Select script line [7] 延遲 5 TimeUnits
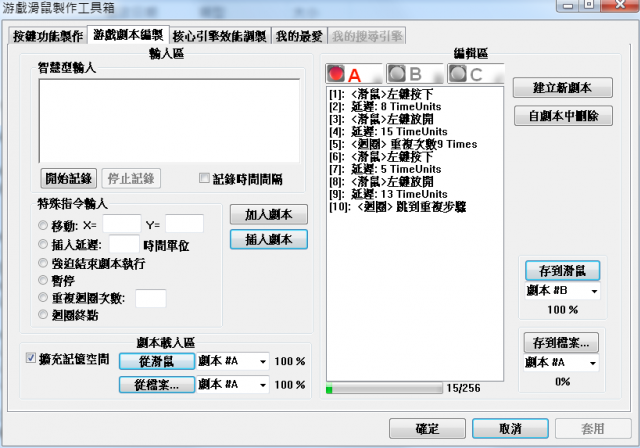This screenshot has width=640, height=448. pyautogui.click(x=385, y=169)
